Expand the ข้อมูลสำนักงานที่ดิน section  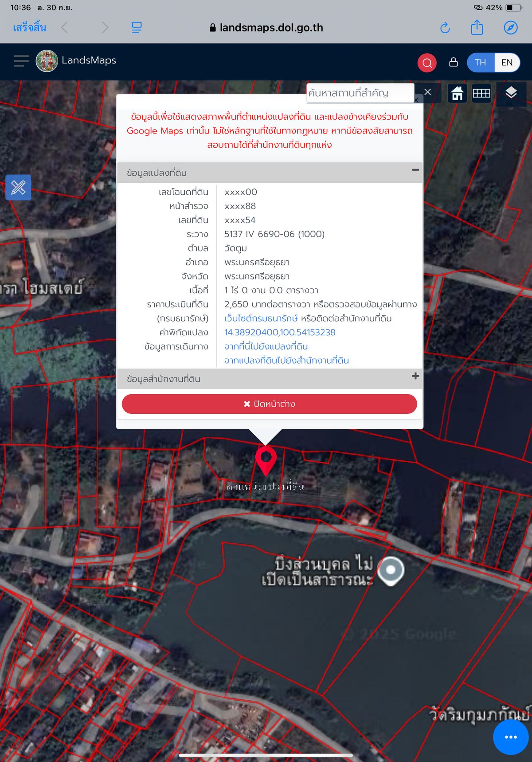coord(415,376)
